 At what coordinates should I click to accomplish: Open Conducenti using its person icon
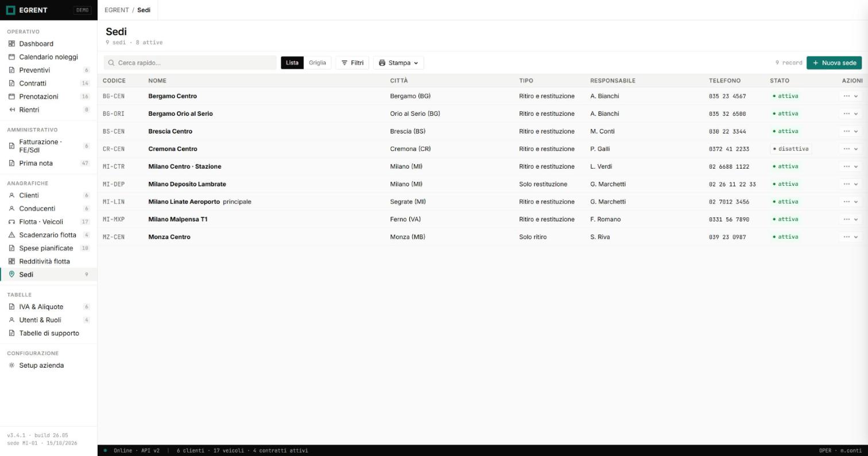(11, 209)
